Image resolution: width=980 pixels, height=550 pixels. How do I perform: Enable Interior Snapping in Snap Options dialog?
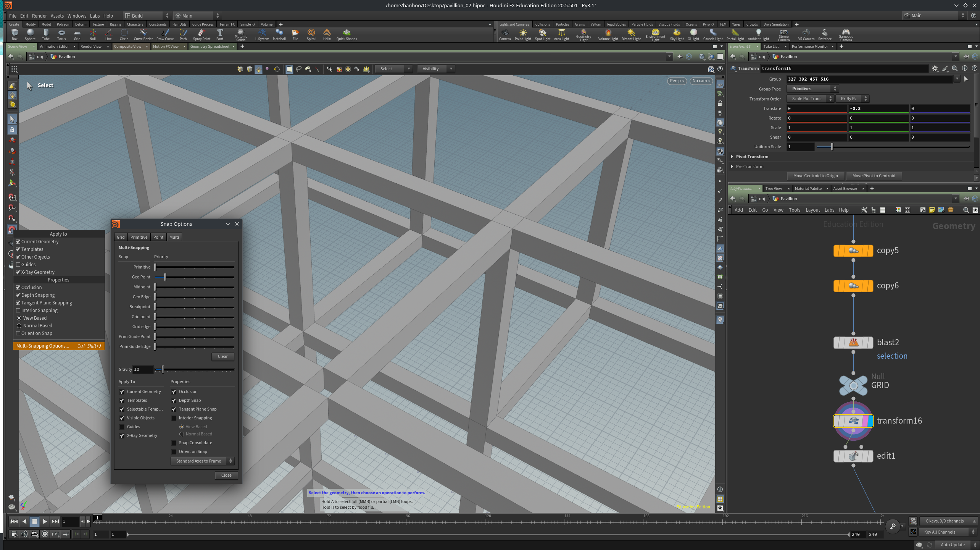(x=174, y=418)
